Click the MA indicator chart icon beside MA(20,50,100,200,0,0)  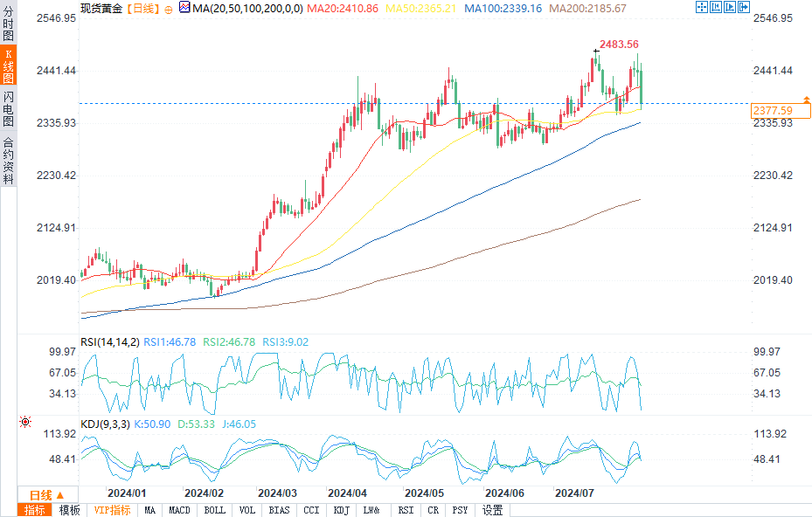click(184, 7)
